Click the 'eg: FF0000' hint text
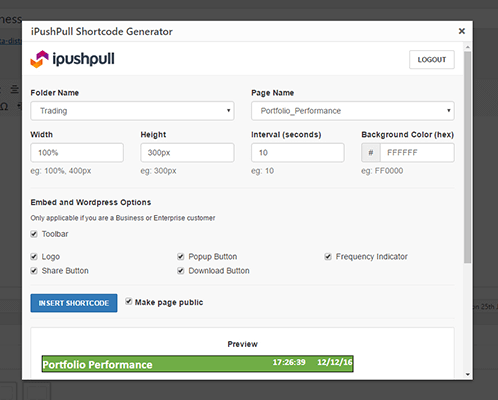The width and height of the screenshot is (498, 400). coord(382,171)
